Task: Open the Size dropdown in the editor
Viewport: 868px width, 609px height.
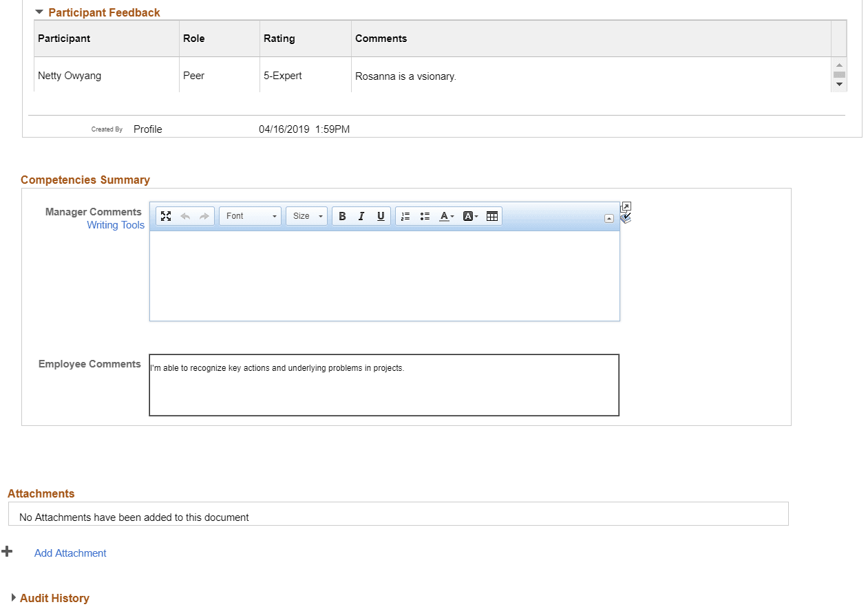Action: coord(306,215)
